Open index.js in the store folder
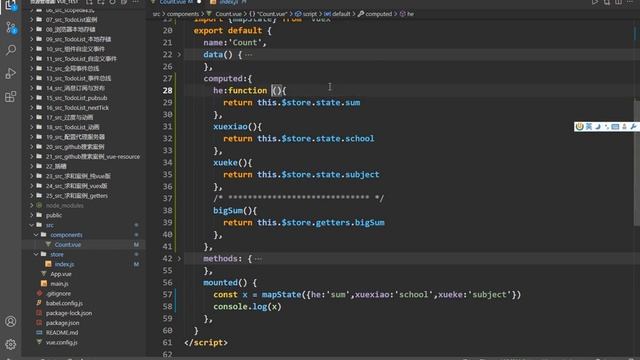This screenshot has width=640, height=360. [x=64, y=264]
